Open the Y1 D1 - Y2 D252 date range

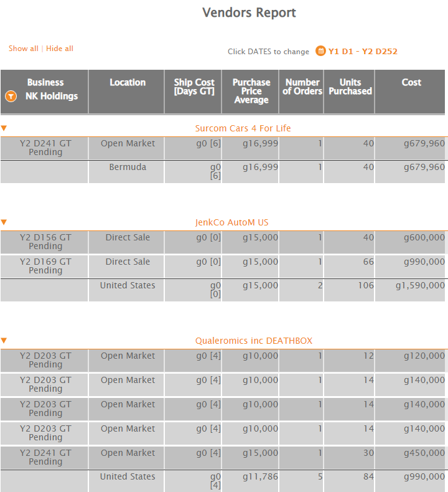pyautogui.click(x=363, y=51)
